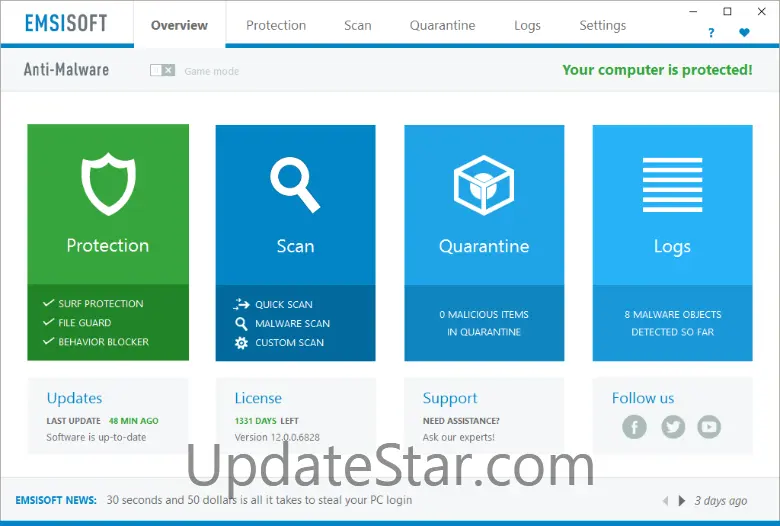Click the '3 days ago' news timestamp
This screenshot has width=780, height=526.
[x=721, y=501]
